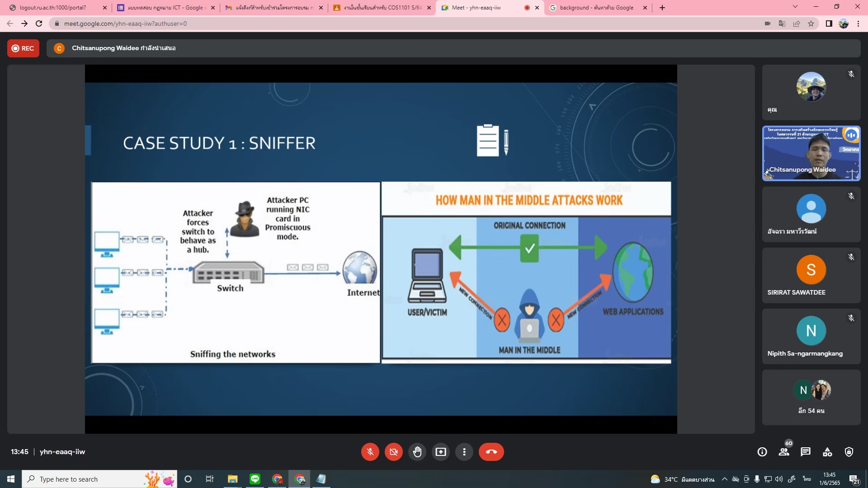Toggle REC recording indicator
The height and width of the screenshot is (488, 868).
(23, 48)
